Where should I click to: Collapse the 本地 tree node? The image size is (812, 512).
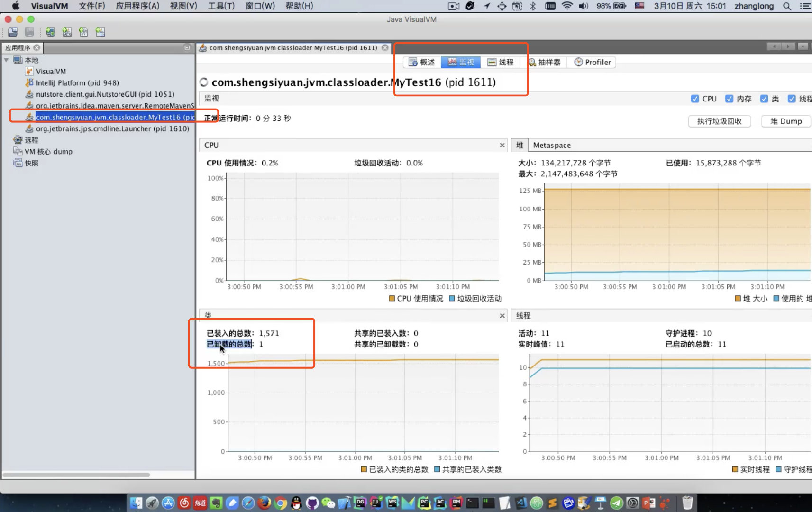click(x=6, y=60)
